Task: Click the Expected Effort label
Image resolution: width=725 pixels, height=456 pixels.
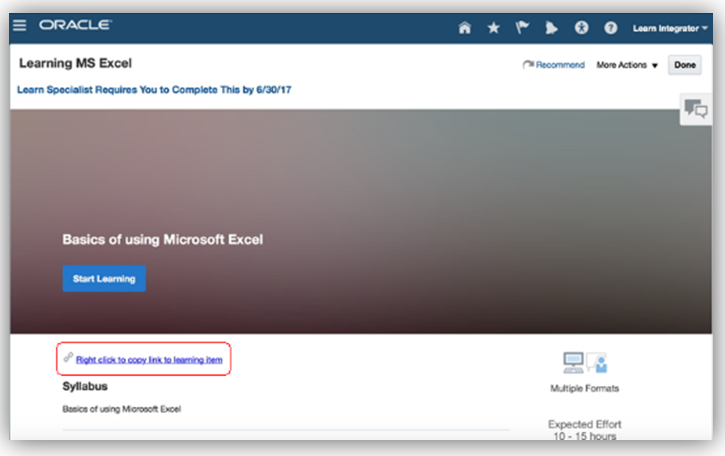Action: pyautogui.click(x=584, y=424)
